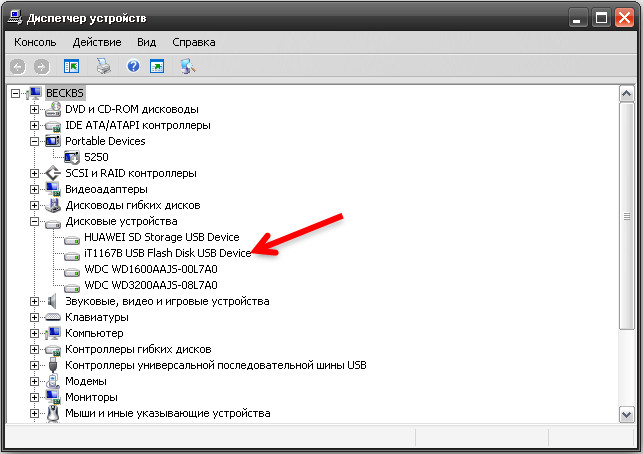Click the printer icon in toolbar
643x454 pixels.
102,67
